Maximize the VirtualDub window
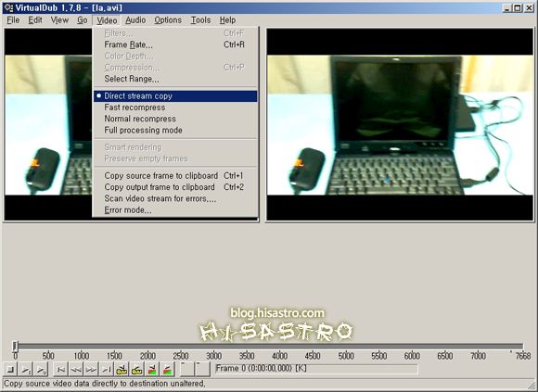This screenshot has width=538, height=392. 518,8
